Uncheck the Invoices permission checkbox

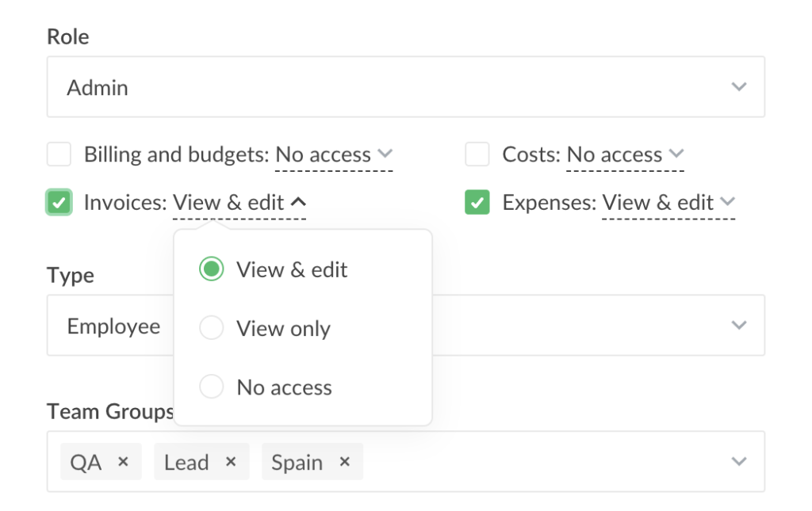(59, 202)
